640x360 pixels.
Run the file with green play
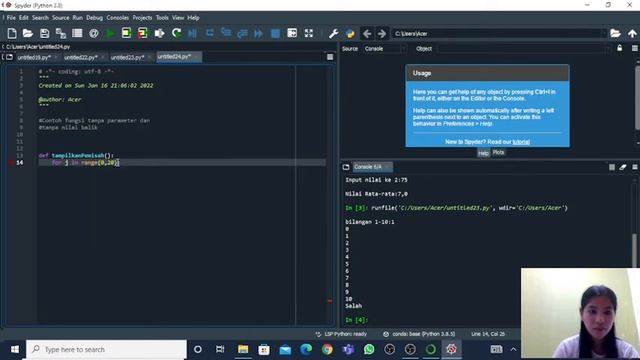tap(110, 33)
